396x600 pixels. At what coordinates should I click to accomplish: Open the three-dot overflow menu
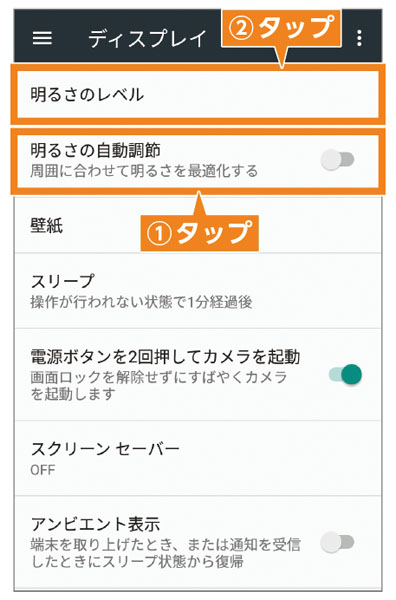(x=359, y=38)
